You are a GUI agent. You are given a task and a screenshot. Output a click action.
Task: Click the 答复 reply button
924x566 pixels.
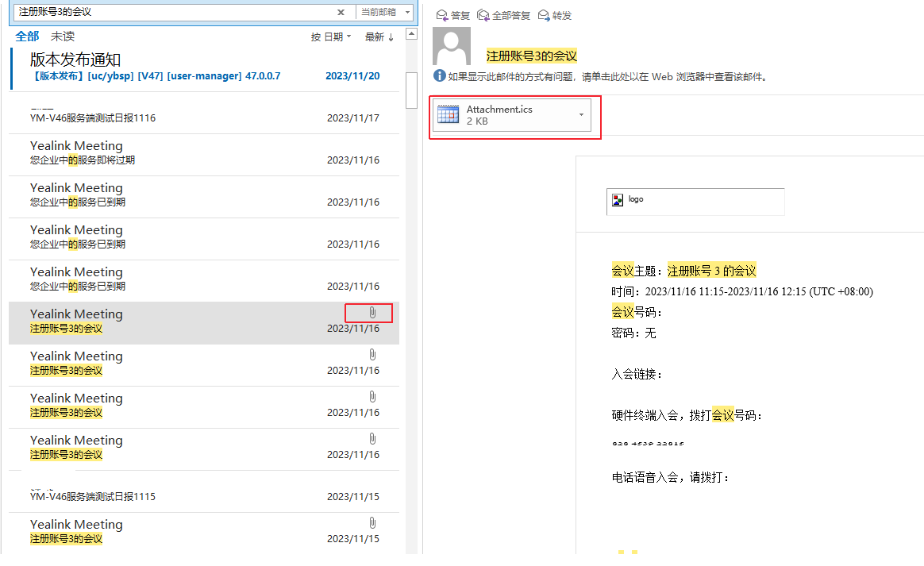click(x=452, y=15)
